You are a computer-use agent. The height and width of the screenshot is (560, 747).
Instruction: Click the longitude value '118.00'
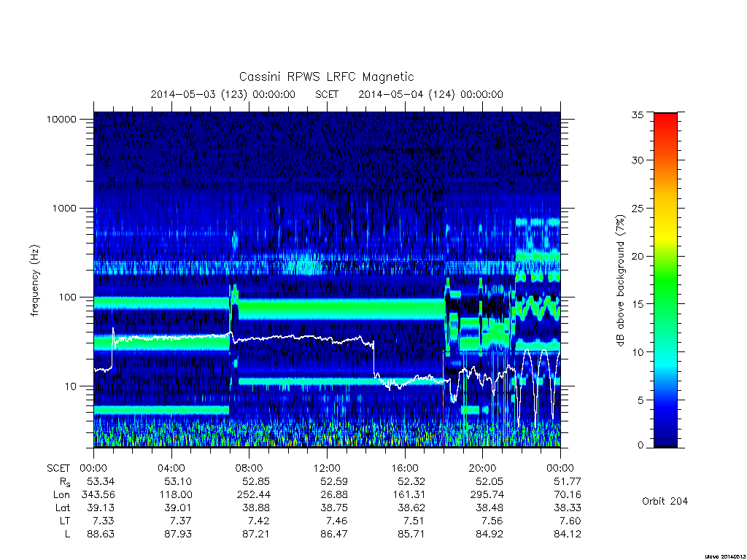pyautogui.click(x=175, y=495)
